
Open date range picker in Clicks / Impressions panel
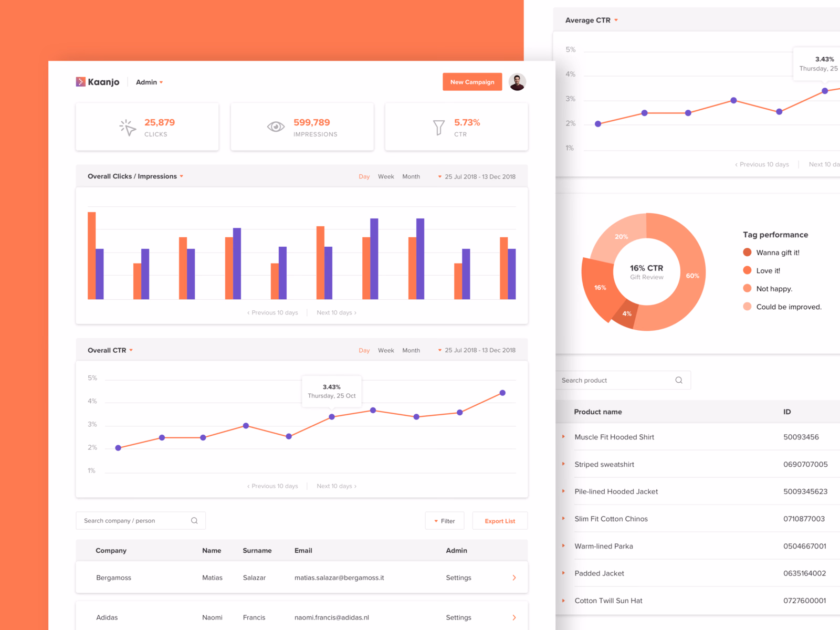click(477, 176)
